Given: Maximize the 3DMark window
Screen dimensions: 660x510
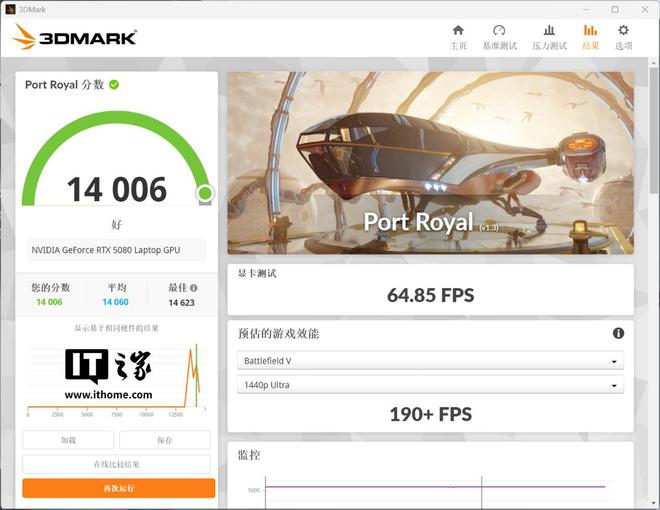Looking at the screenshot, I should click(615, 9).
